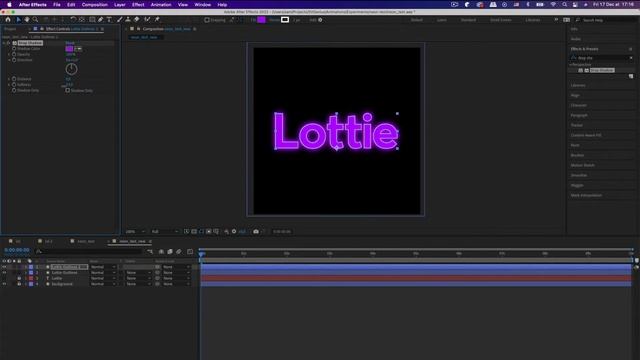Click the Home icon in the toolbar
The image size is (640, 360).
[8, 20]
